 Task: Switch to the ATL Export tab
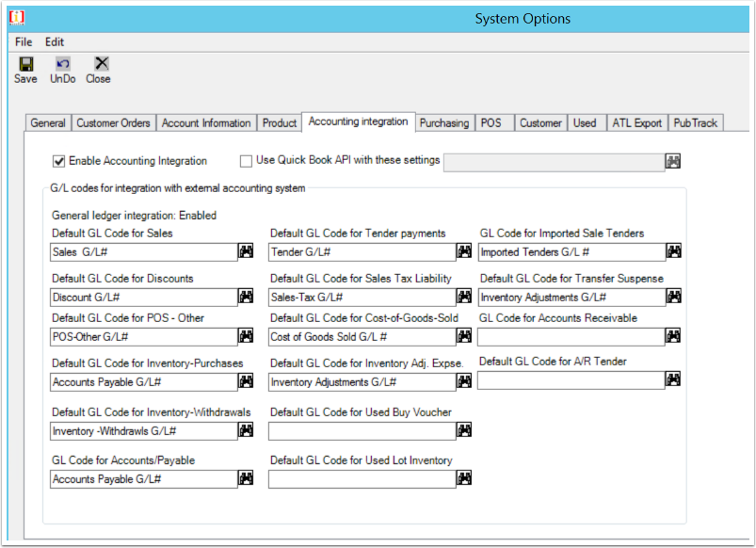(x=637, y=123)
